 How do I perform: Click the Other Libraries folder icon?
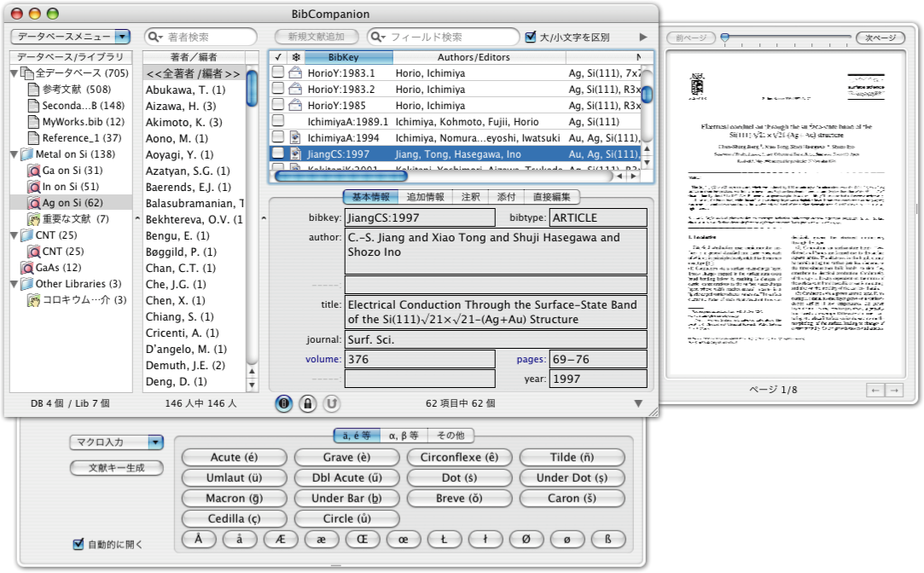(x=27, y=284)
